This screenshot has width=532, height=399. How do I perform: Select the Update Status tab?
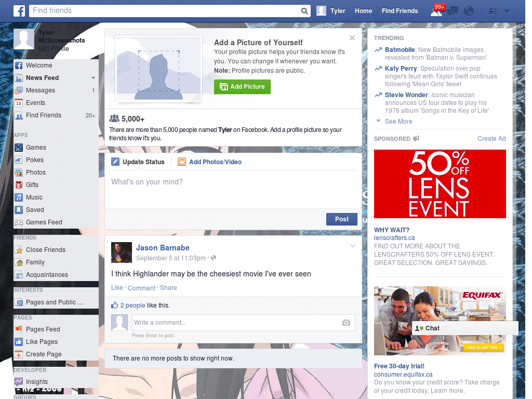(138, 162)
